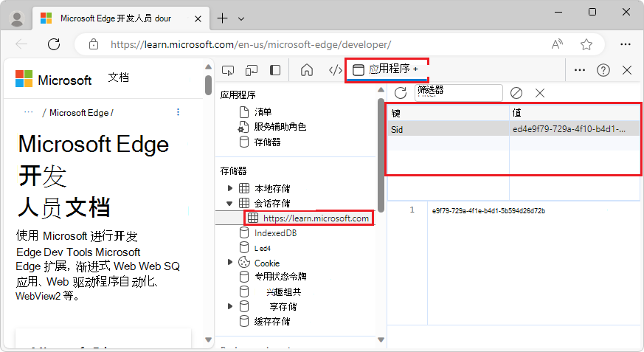644x352 pixels.
Task: Select the 会话存储 item
Action: [272, 204]
